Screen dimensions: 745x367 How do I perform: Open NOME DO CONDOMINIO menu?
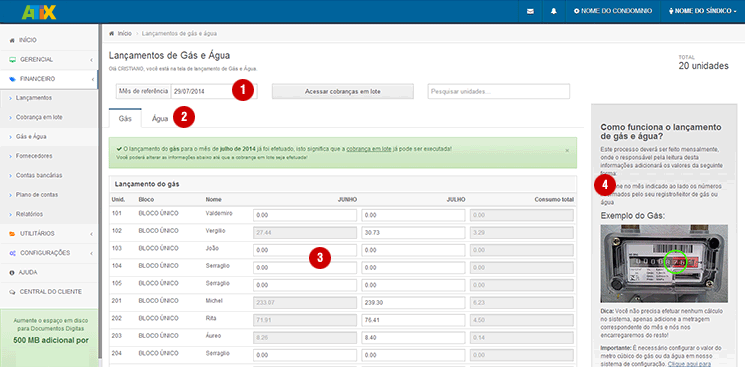[x=613, y=11]
